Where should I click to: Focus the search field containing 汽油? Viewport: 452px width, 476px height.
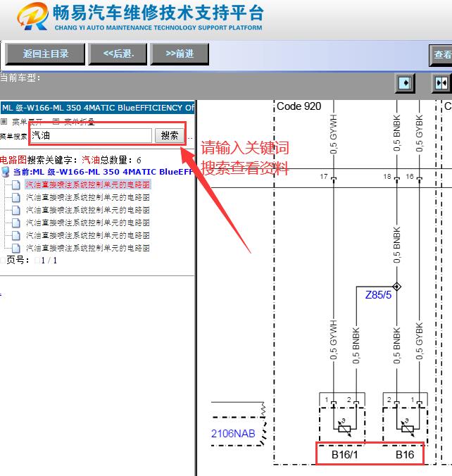click(x=91, y=135)
